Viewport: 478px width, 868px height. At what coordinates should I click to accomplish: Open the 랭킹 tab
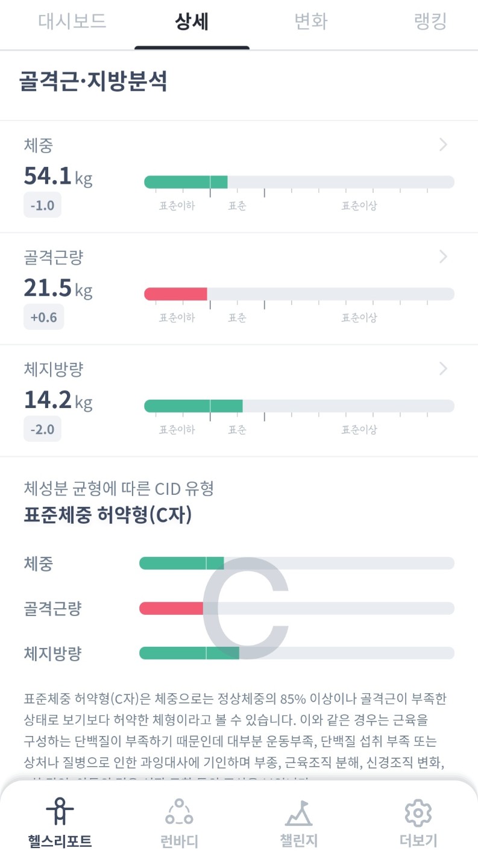430,22
